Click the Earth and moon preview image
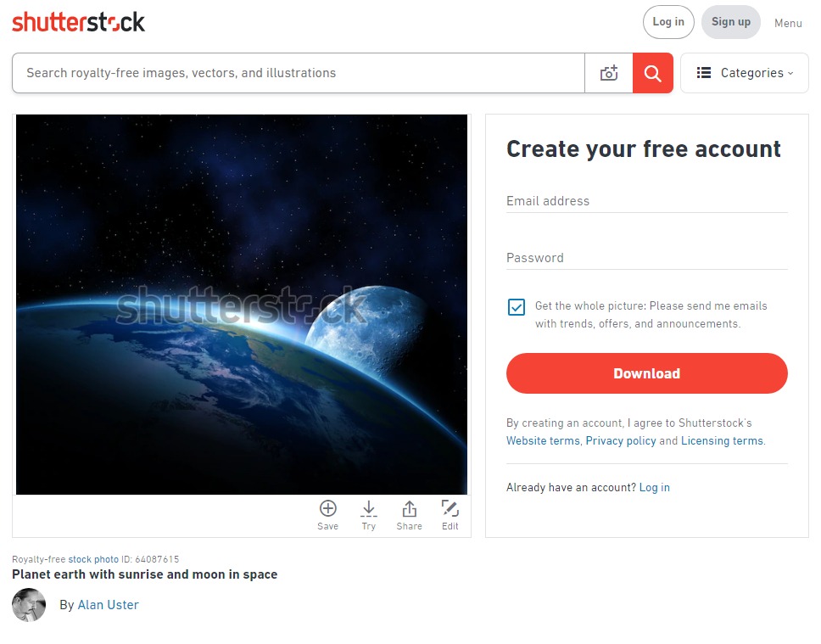 coord(242,305)
